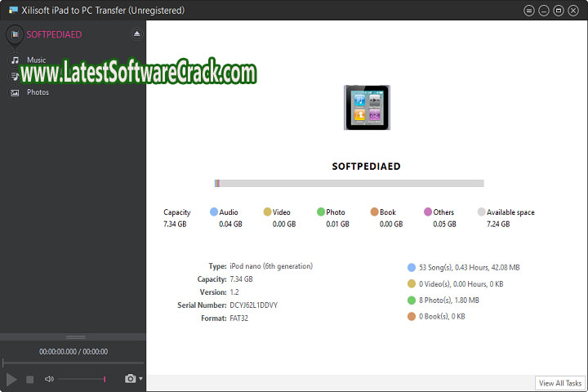Viewport: 588px width, 392px height.
Task: Adjust the volume slider
Action: click(x=82, y=379)
